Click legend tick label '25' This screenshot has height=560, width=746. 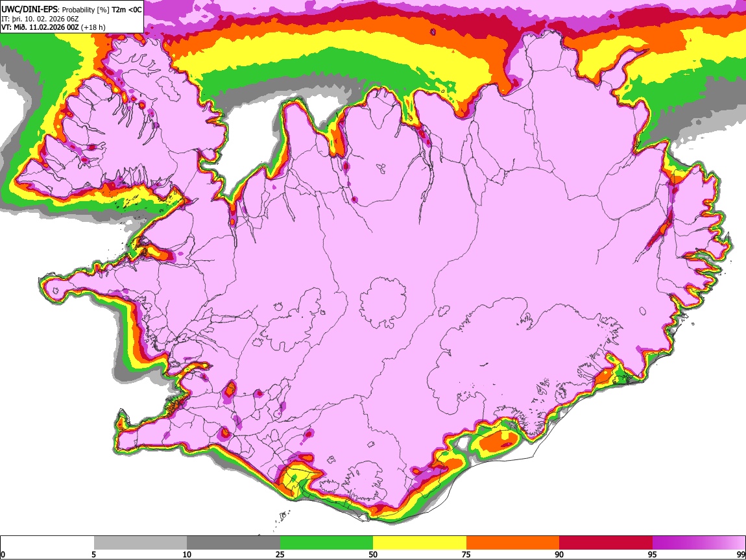(x=280, y=555)
